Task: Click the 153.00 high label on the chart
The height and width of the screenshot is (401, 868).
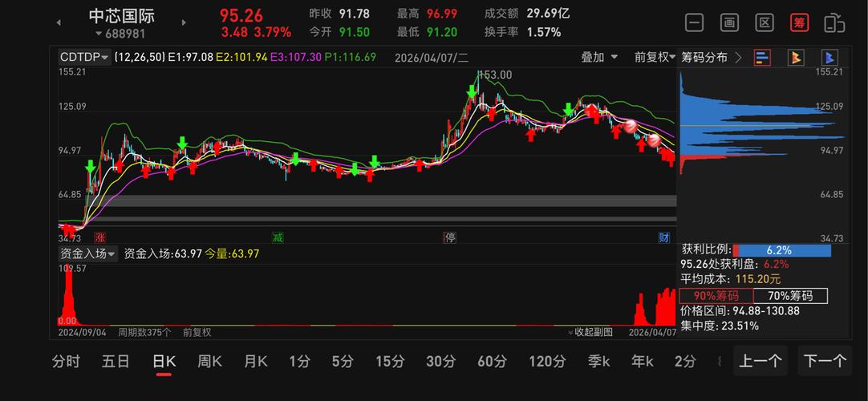Action: 495,75
